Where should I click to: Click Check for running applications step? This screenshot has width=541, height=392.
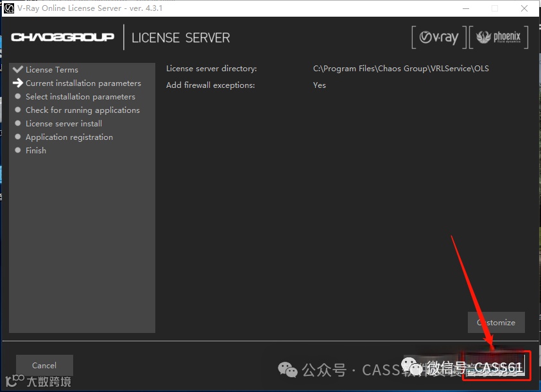(x=82, y=110)
